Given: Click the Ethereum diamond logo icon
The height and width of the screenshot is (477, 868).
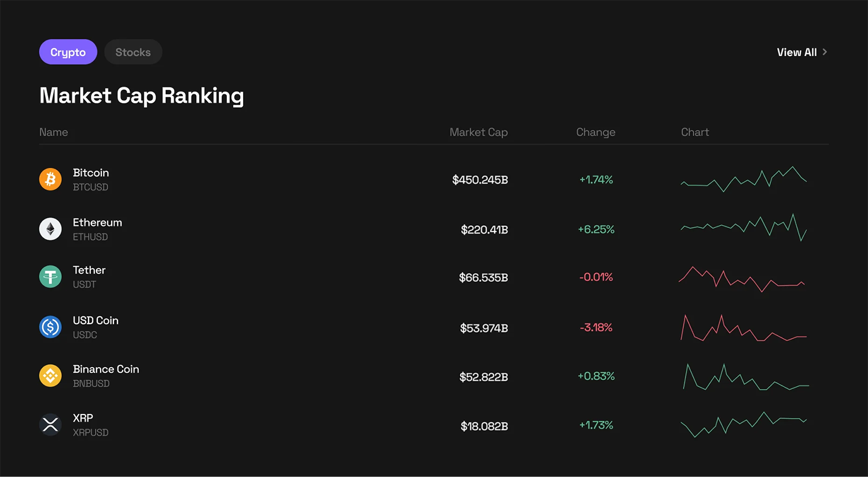Looking at the screenshot, I should (x=50, y=229).
